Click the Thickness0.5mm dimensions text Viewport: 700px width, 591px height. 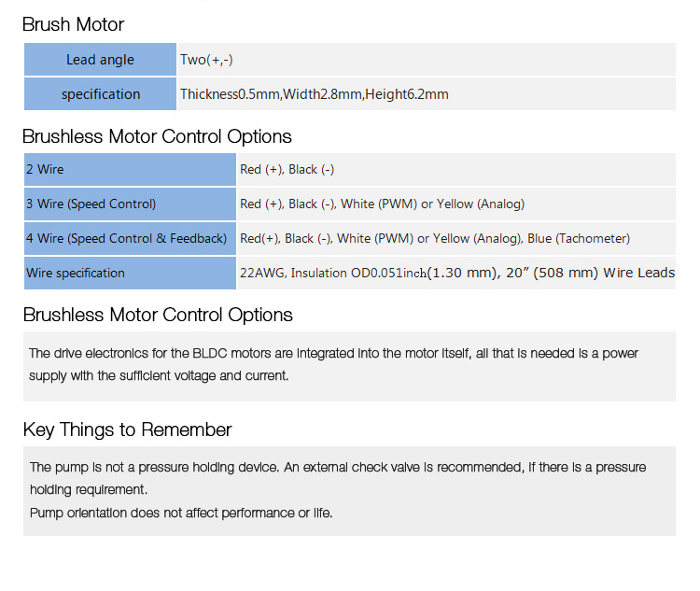click(x=315, y=94)
